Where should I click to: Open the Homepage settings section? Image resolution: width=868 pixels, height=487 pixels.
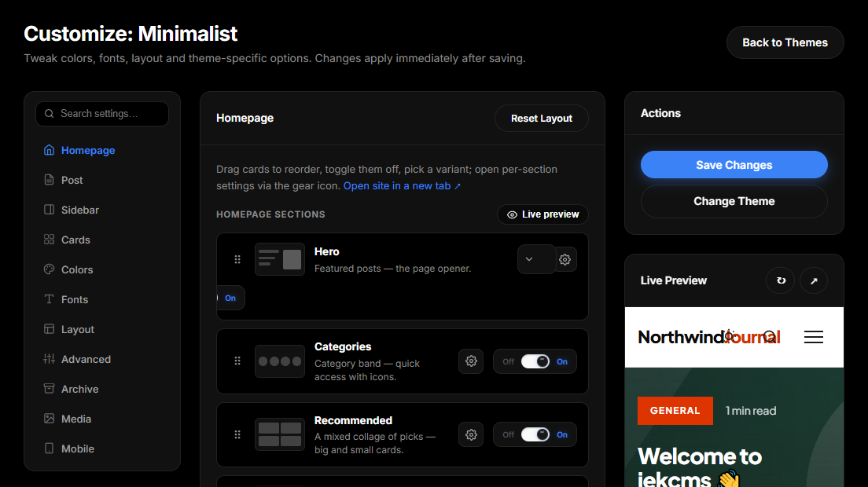click(x=102, y=150)
